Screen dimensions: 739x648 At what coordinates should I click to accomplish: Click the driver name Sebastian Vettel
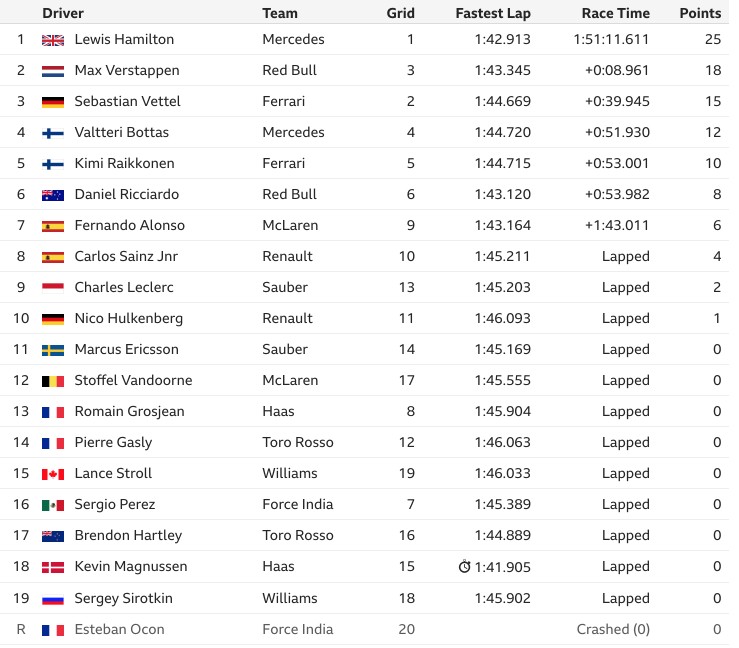tap(127, 101)
